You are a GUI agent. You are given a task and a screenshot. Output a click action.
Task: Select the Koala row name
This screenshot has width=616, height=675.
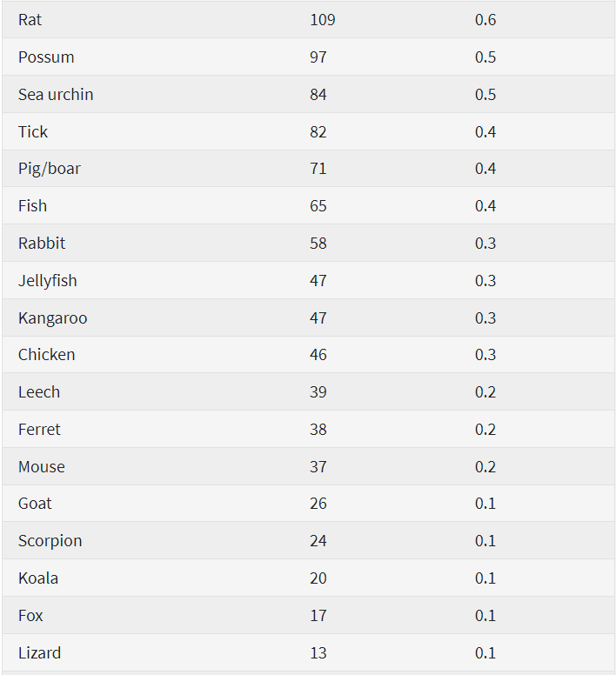coord(38,578)
